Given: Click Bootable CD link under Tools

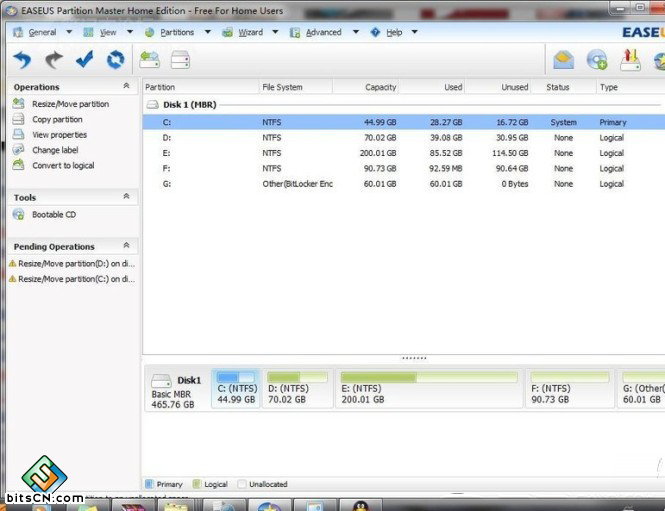Looking at the screenshot, I should [x=54, y=215].
